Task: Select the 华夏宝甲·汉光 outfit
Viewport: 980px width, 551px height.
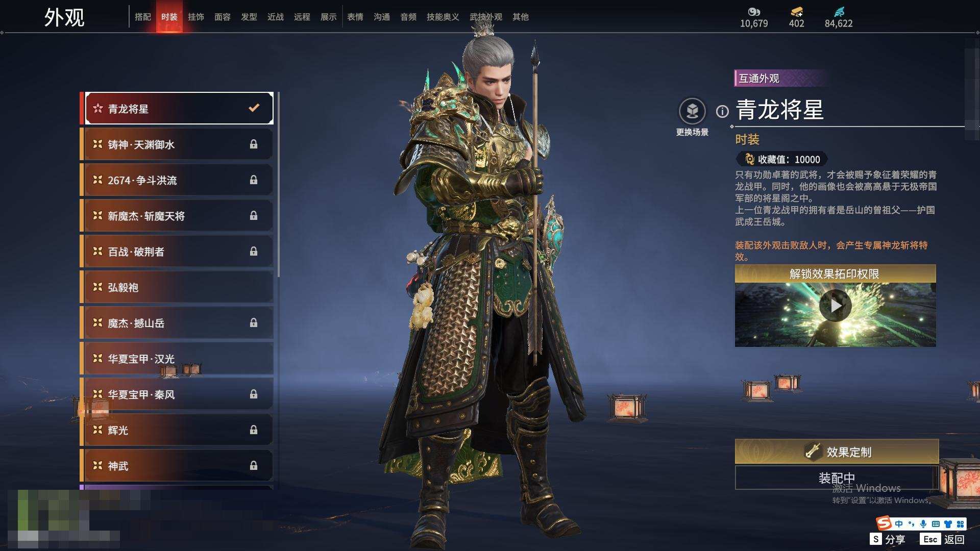Action: coord(179,359)
